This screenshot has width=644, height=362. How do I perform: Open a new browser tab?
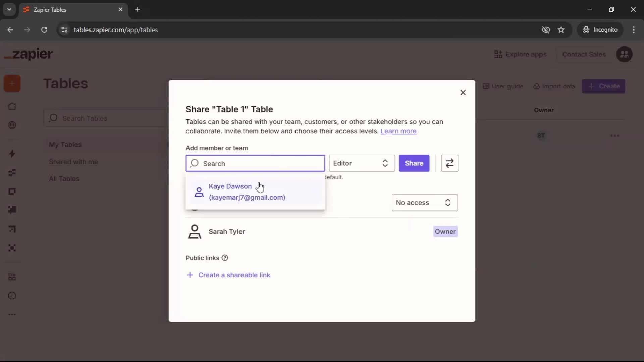tap(137, 10)
